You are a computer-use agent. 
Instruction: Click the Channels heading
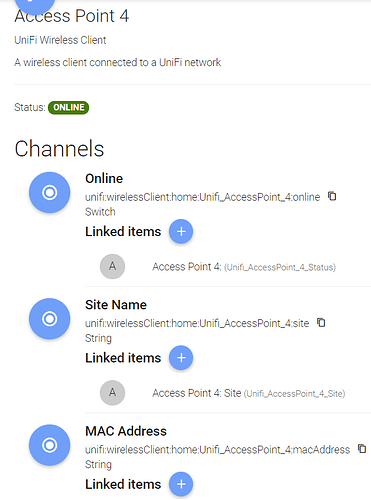point(59,149)
